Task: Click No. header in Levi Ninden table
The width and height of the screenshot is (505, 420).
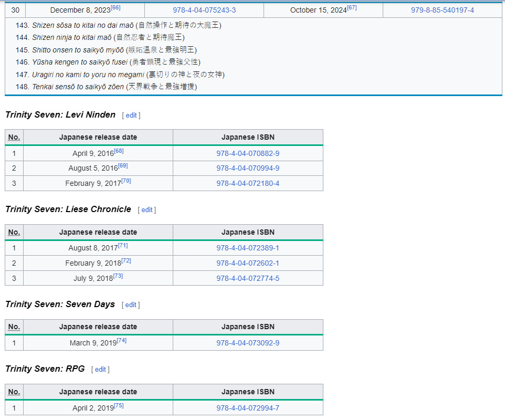Action: coord(14,138)
